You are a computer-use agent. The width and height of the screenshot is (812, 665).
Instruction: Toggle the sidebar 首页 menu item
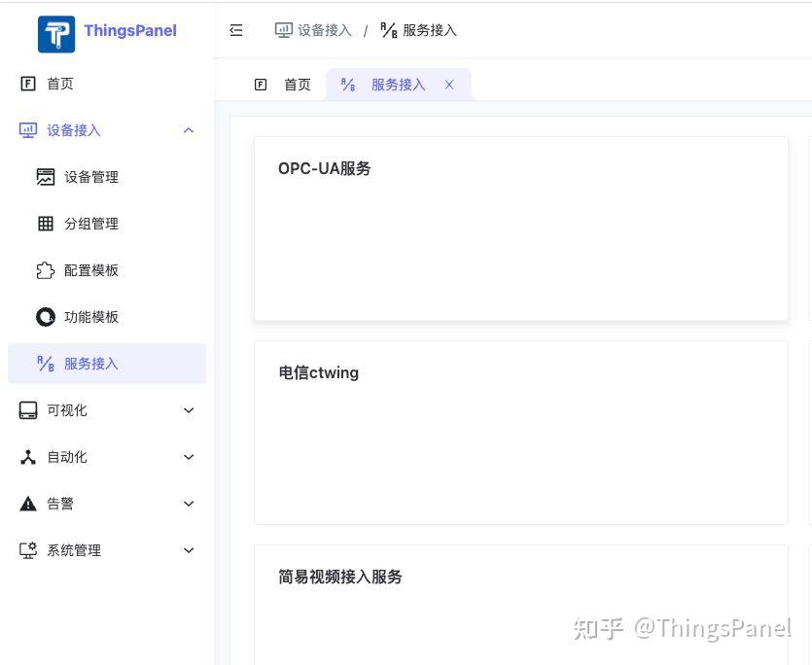[60, 84]
